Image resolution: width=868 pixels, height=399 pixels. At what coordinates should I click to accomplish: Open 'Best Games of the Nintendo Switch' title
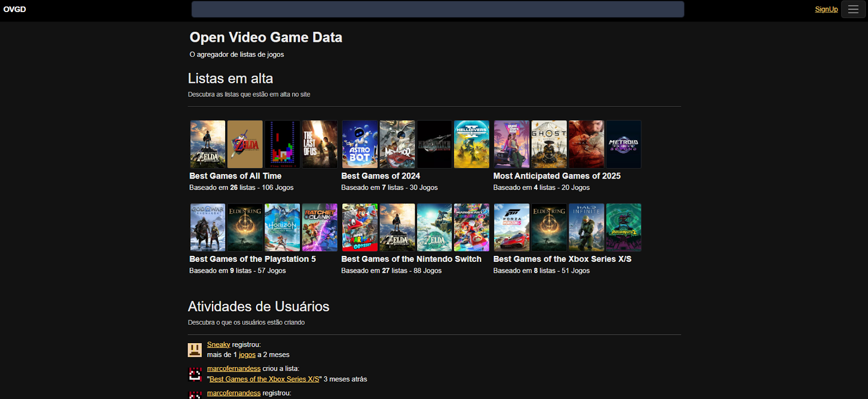[x=412, y=259]
